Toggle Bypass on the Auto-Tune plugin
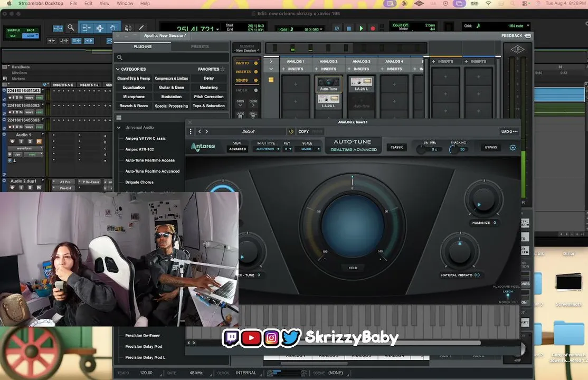This screenshot has width=588, height=380. click(x=491, y=147)
